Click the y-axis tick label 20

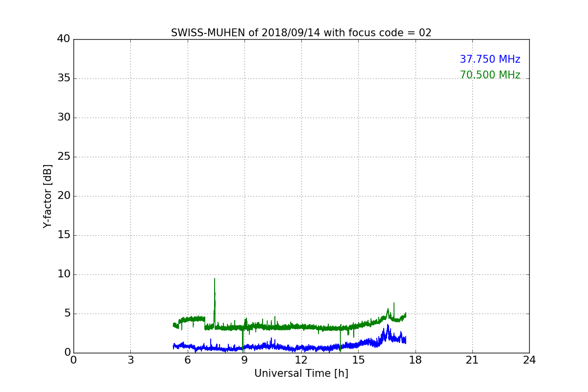(x=63, y=196)
